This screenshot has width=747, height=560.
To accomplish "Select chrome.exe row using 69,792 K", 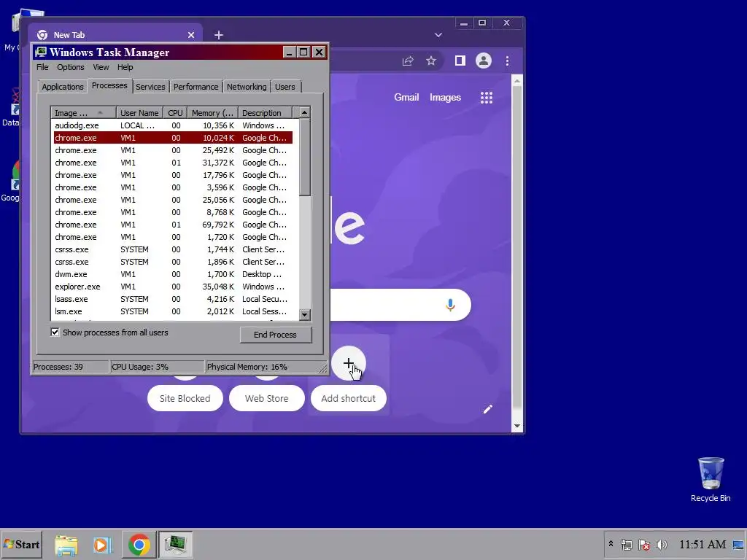I will 172,225.
